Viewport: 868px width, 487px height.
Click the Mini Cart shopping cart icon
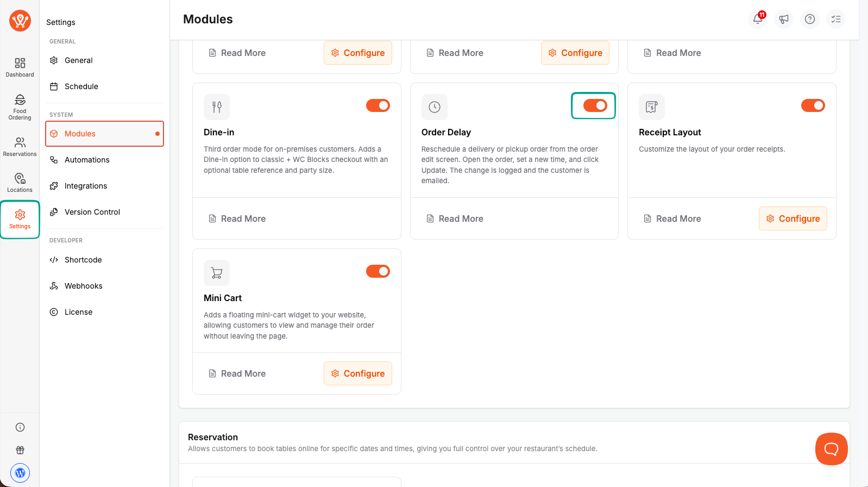click(217, 273)
